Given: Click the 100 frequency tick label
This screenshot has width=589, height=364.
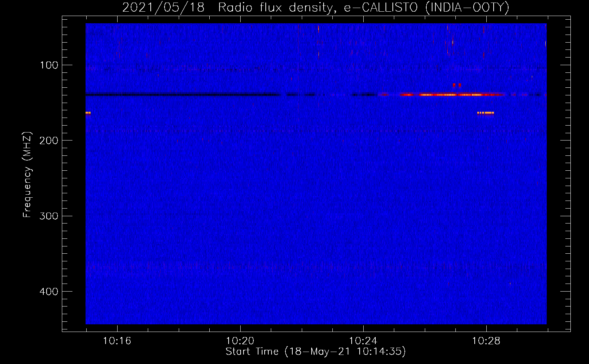Looking at the screenshot, I should [49, 65].
